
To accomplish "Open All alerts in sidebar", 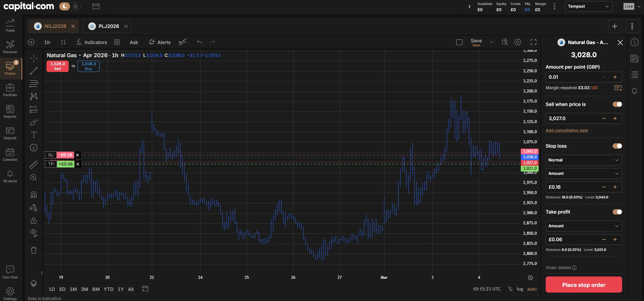I will click(x=10, y=176).
